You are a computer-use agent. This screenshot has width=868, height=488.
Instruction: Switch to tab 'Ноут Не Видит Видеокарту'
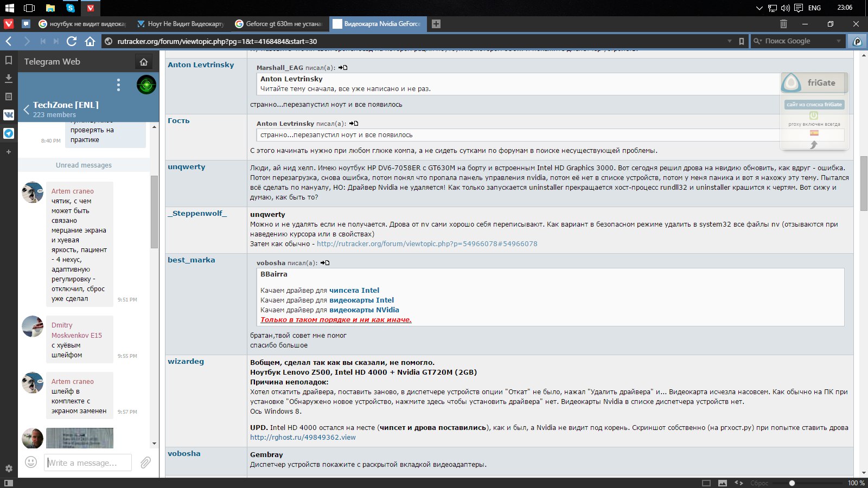coord(181,24)
